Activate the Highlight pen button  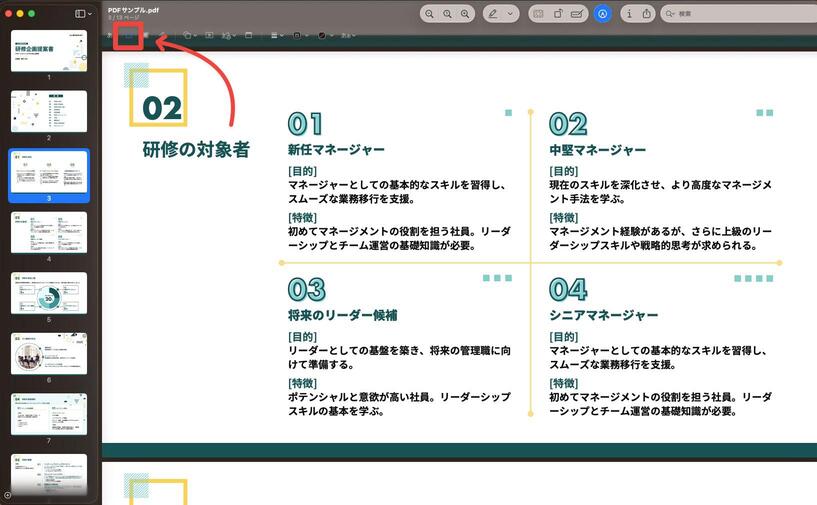point(493,14)
